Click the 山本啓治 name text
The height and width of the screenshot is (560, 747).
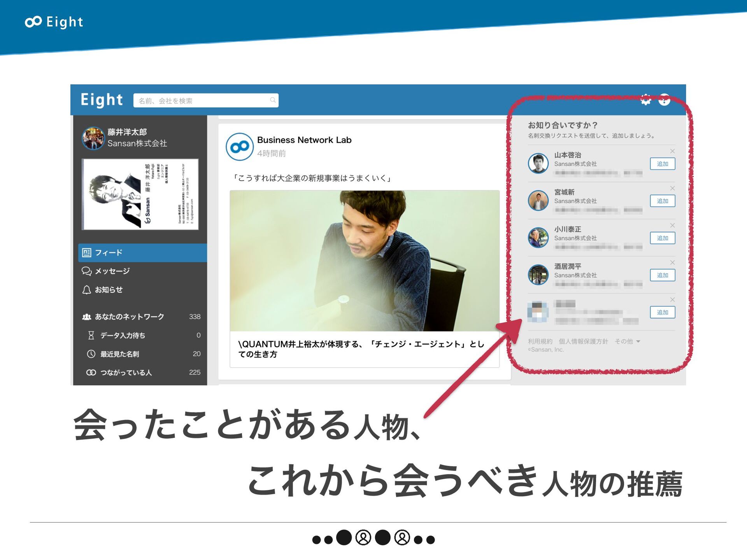pyautogui.click(x=568, y=155)
